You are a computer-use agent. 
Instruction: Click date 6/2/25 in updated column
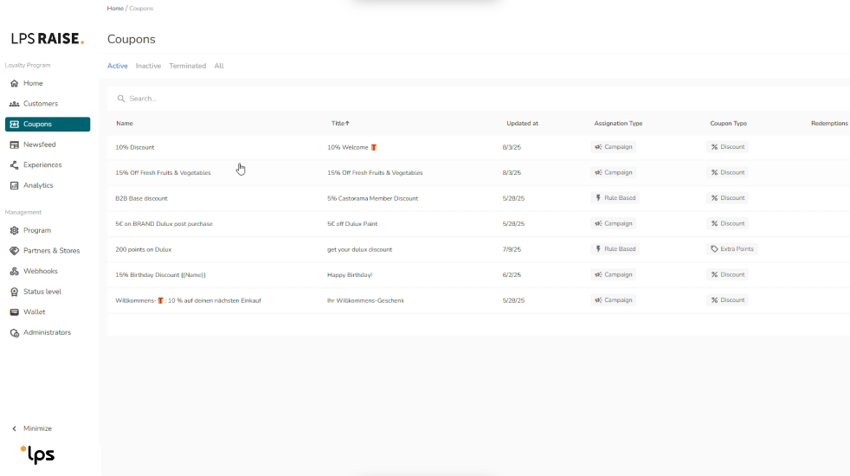click(512, 275)
